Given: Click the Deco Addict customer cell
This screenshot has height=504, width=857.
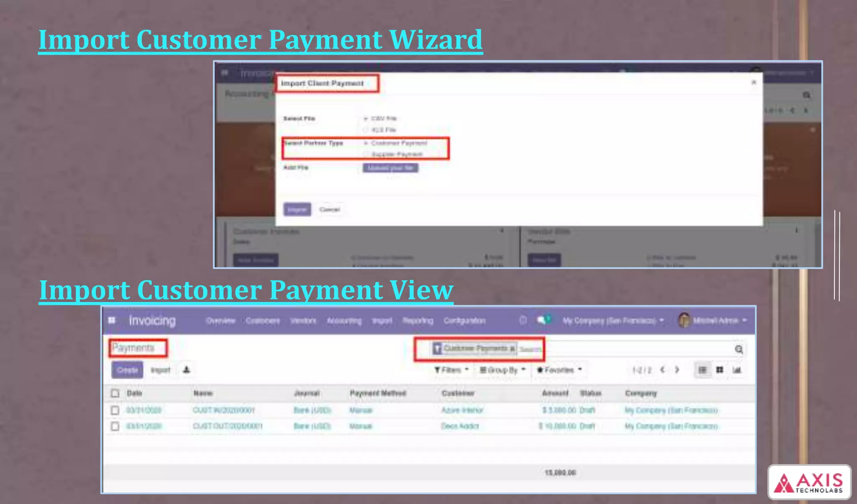Looking at the screenshot, I should point(460,426).
